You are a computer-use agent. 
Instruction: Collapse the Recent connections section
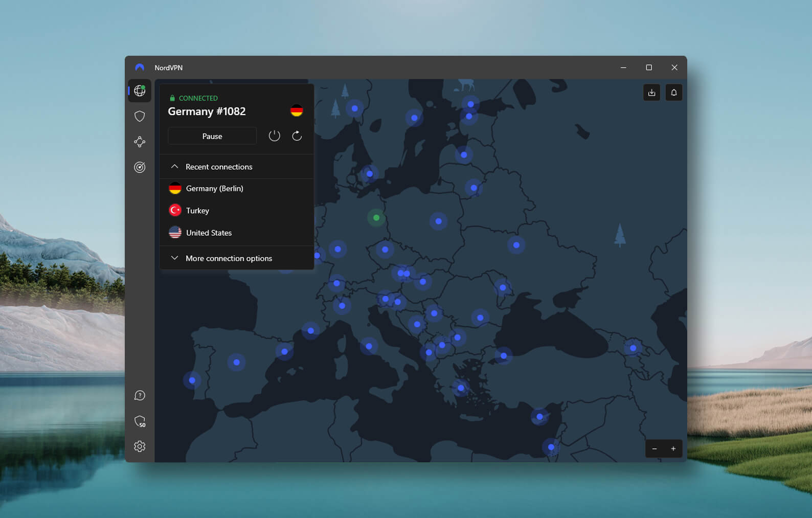tap(236, 167)
